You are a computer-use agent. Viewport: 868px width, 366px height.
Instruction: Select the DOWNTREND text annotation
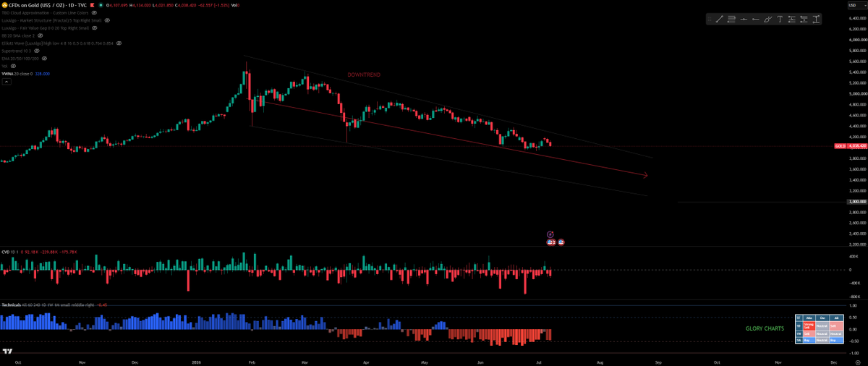tap(364, 75)
